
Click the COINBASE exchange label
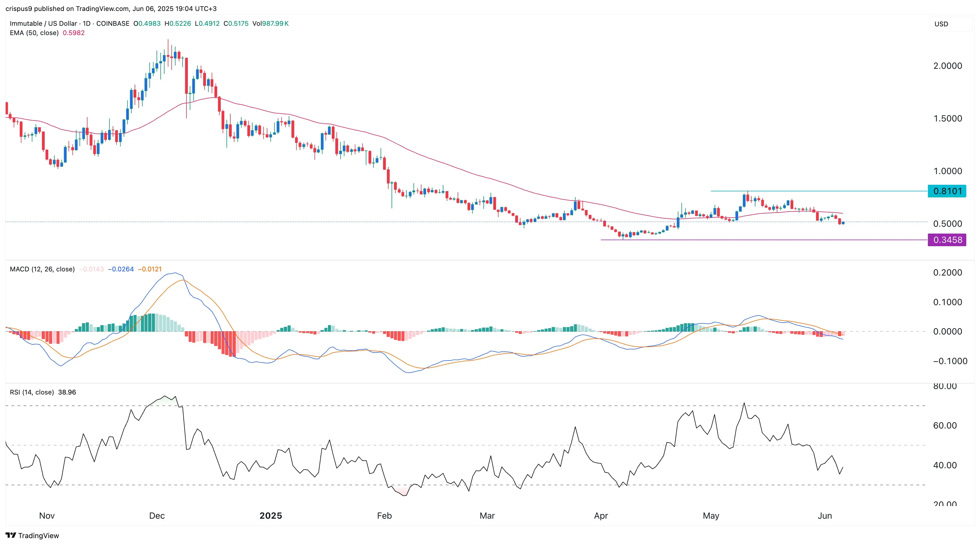(x=113, y=24)
